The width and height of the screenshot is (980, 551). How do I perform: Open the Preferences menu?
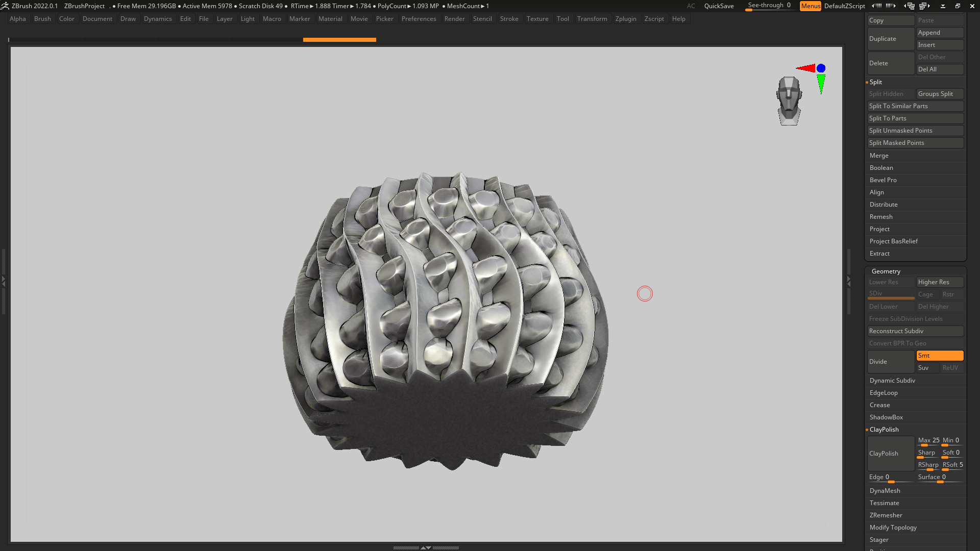coord(419,19)
